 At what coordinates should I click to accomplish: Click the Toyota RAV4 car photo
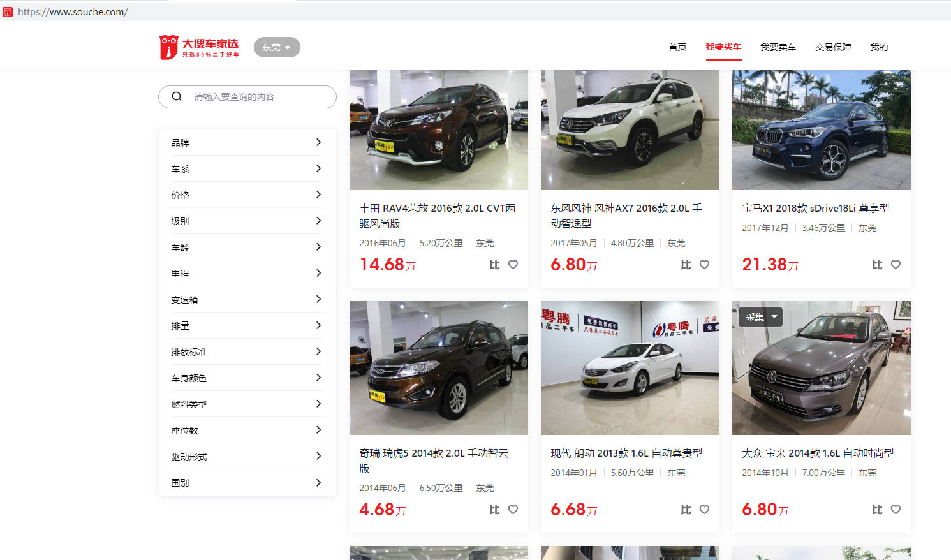point(439,130)
